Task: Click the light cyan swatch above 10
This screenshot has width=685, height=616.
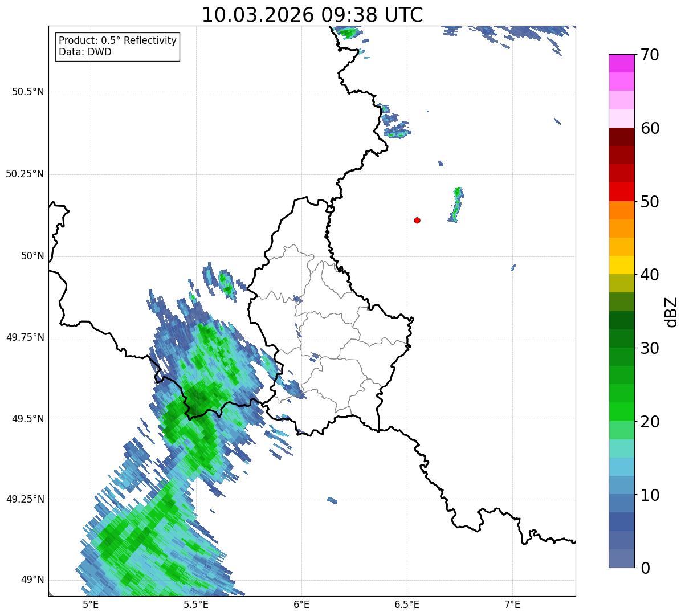Action: [621, 467]
